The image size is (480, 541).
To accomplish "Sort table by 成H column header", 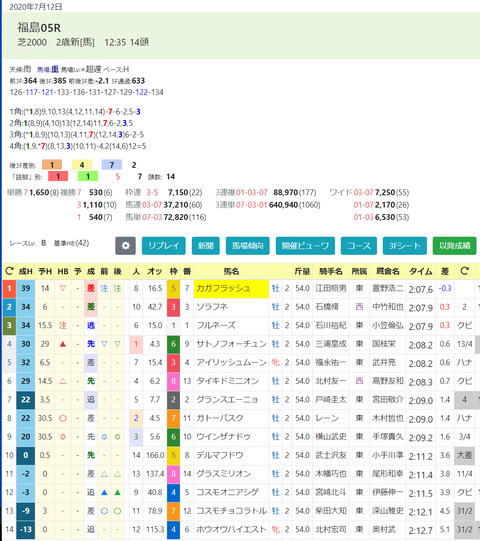I will pos(26,272).
